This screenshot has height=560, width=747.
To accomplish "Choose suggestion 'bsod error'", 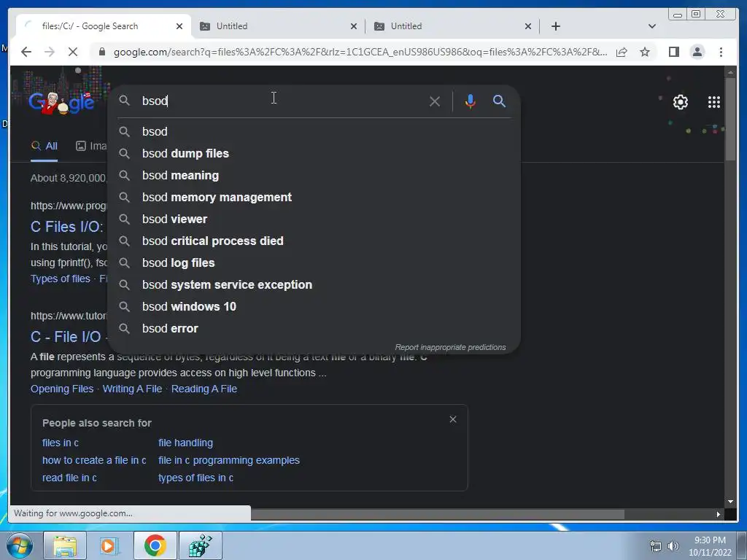I will tap(314, 329).
